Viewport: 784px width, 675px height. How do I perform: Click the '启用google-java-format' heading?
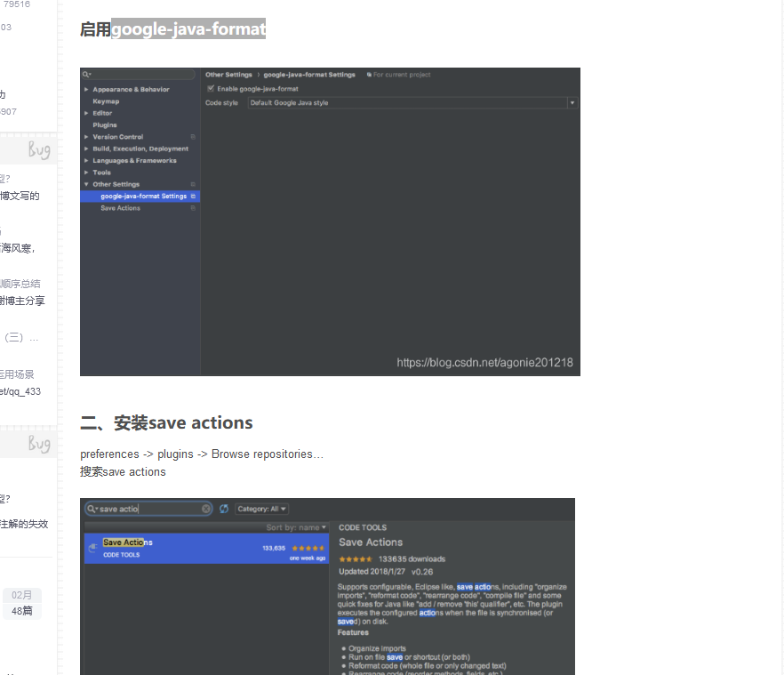coord(172,29)
